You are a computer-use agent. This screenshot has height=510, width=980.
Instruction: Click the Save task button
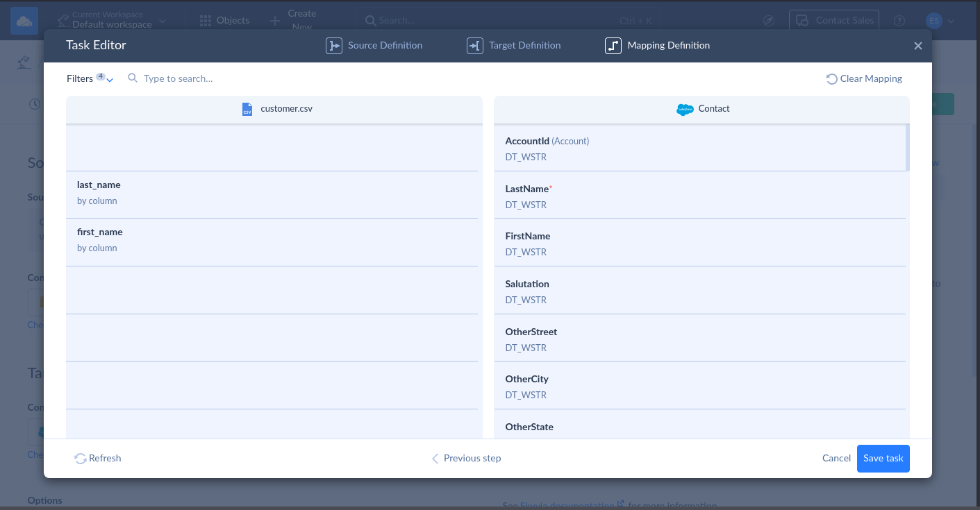[x=883, y=458]
